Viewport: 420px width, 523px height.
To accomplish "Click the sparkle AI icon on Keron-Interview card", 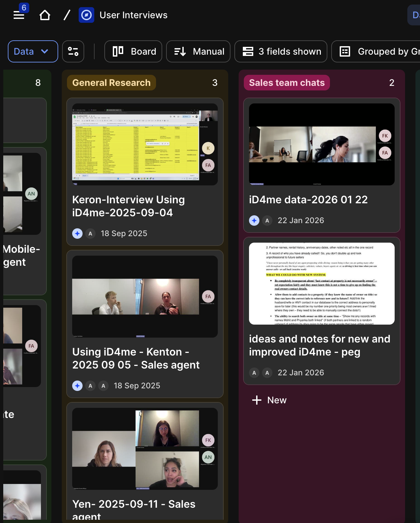I will click(77, 234).
